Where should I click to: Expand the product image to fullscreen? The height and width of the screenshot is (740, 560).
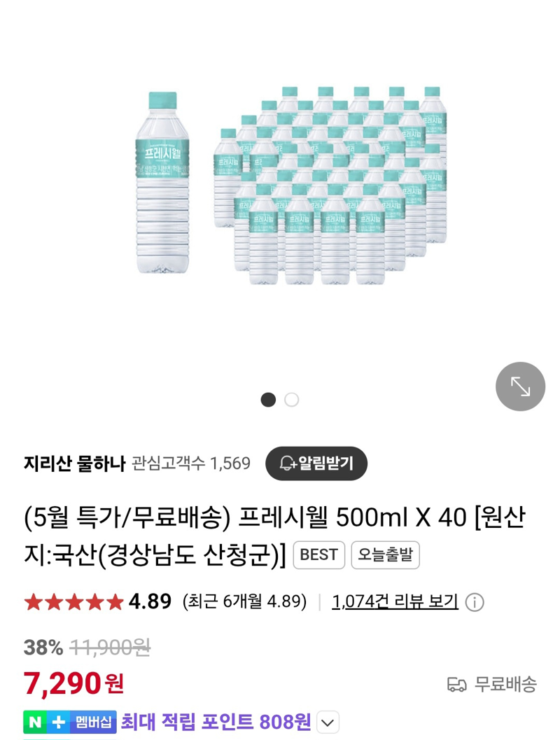tap(520, 386)
